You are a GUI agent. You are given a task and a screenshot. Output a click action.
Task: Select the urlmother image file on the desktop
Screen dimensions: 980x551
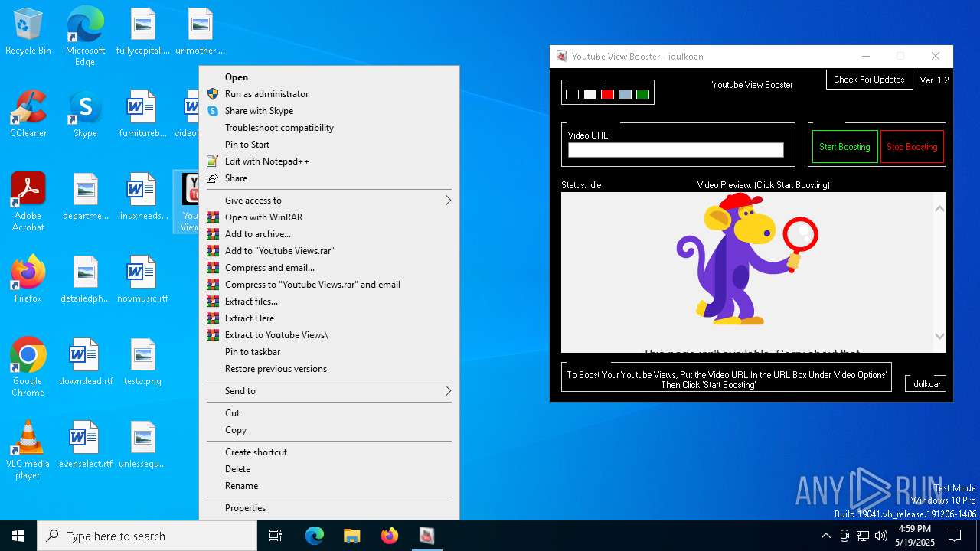pyautogui.click(x=200, y=32)
